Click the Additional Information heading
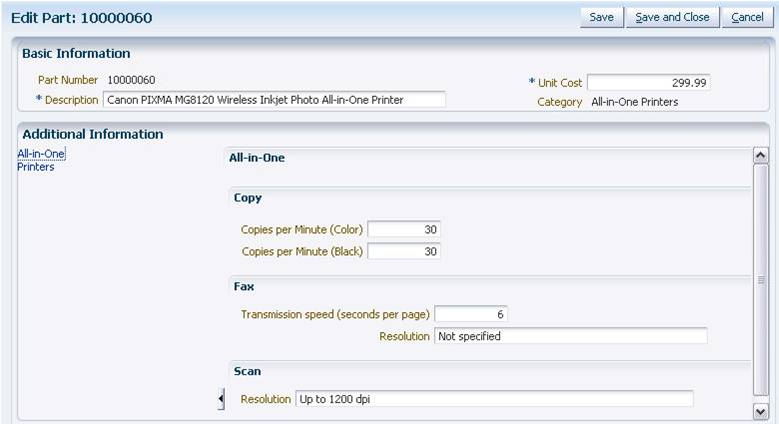Viewport: 779px width, 424px height. click(92, 134)
